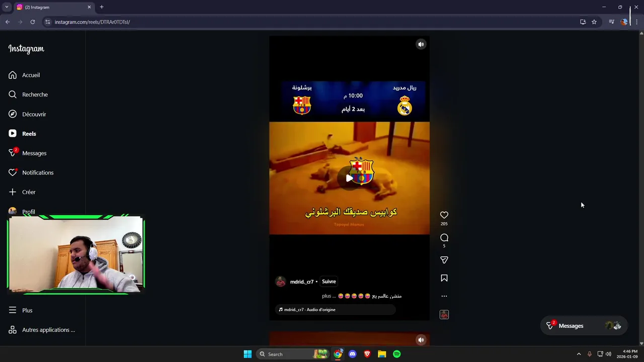Click the Instagram logo in sidebar
The width and height of the screenshot is (644, 362).
click(x=26, y=49)
